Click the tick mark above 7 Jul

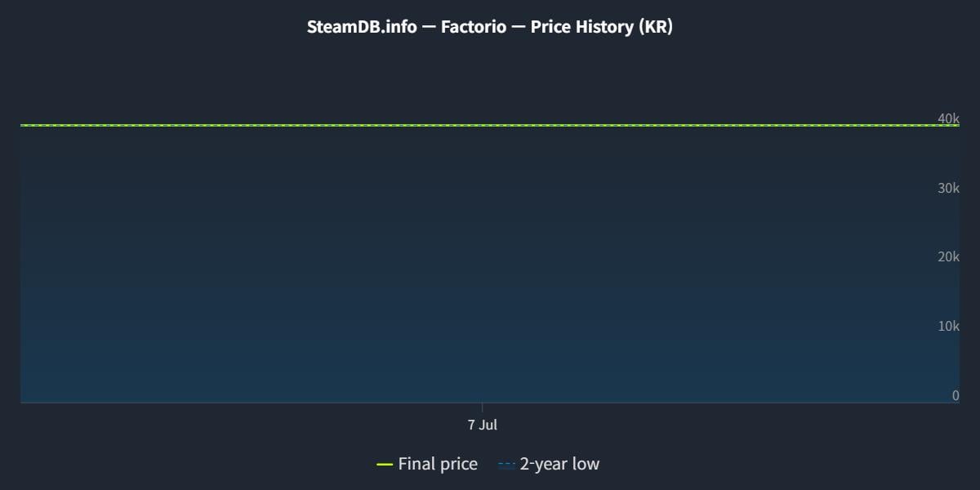point(482,407)
